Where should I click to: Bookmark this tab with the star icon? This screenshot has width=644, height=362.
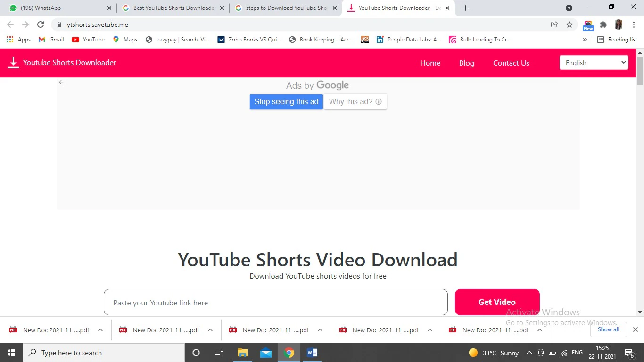(570, 25)
